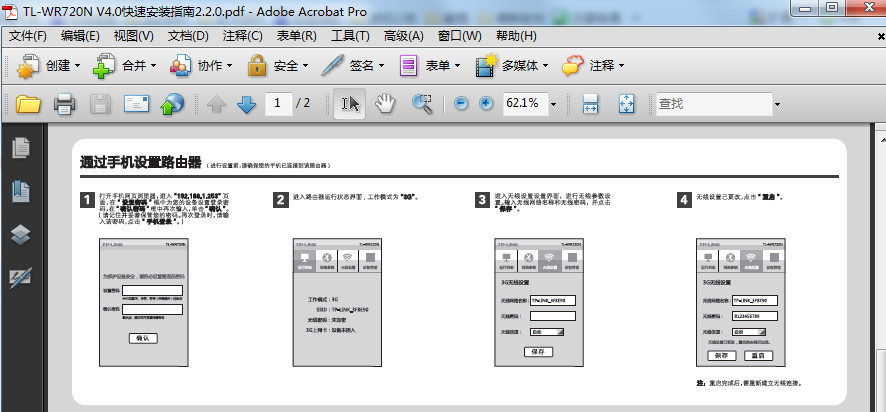This screenshot has height=412, width=886.
Task: Click the 合并 green plus icon
Action: (x=104, y=66)
